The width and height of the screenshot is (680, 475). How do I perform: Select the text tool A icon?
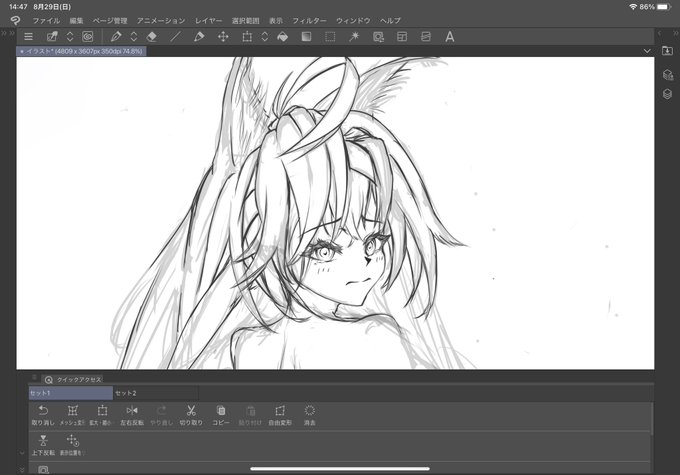tap(450, 37)
